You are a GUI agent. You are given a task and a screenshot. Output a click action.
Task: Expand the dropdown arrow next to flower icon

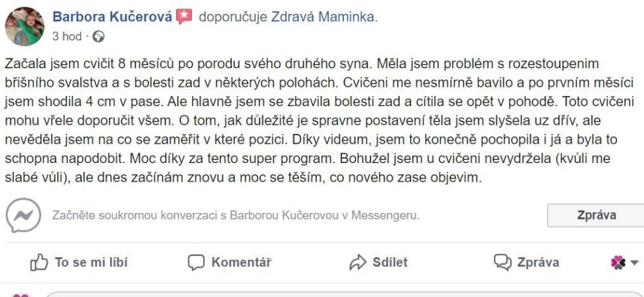pyautogui.click(x=634, y=263)
